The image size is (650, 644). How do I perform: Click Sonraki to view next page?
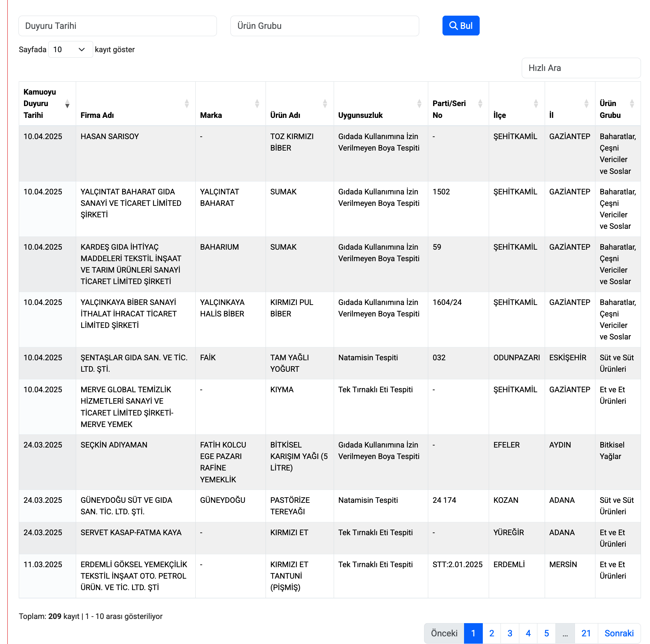click(619, 633)
